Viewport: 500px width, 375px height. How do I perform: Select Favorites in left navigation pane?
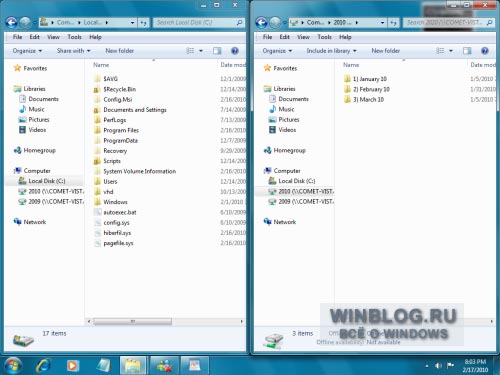pyautogui.click(x=30, y=68)
